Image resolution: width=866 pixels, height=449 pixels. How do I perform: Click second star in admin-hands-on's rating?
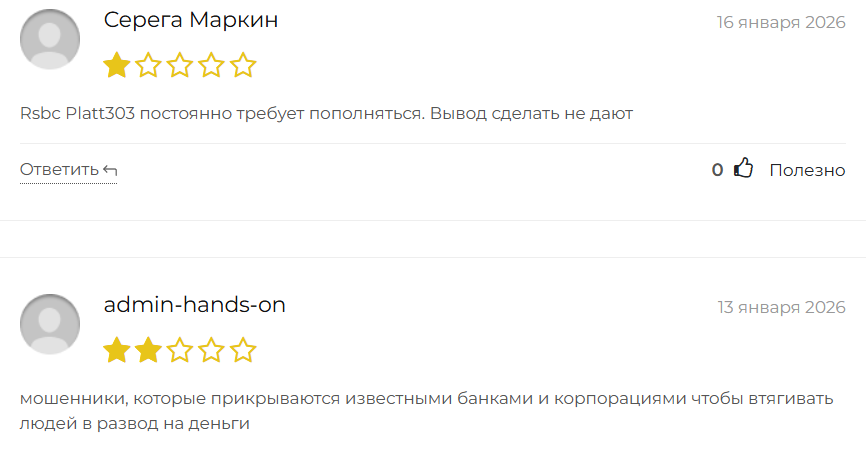(x=149, y=351)
